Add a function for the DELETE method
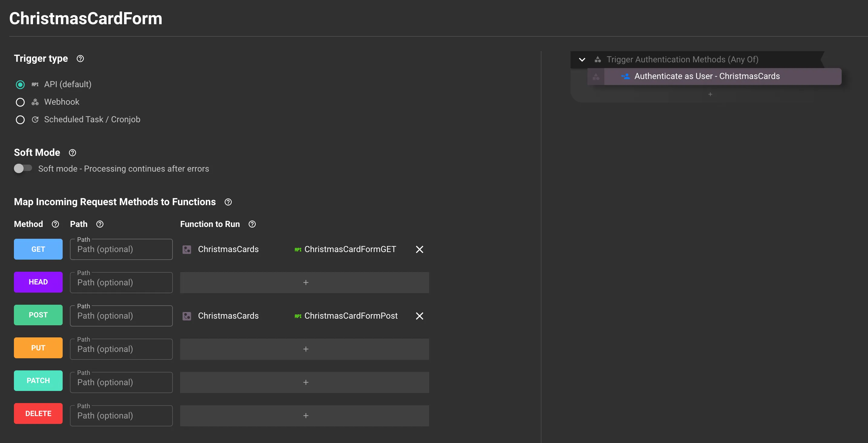Viewport: 868px width, 443px height. (305, 415)
